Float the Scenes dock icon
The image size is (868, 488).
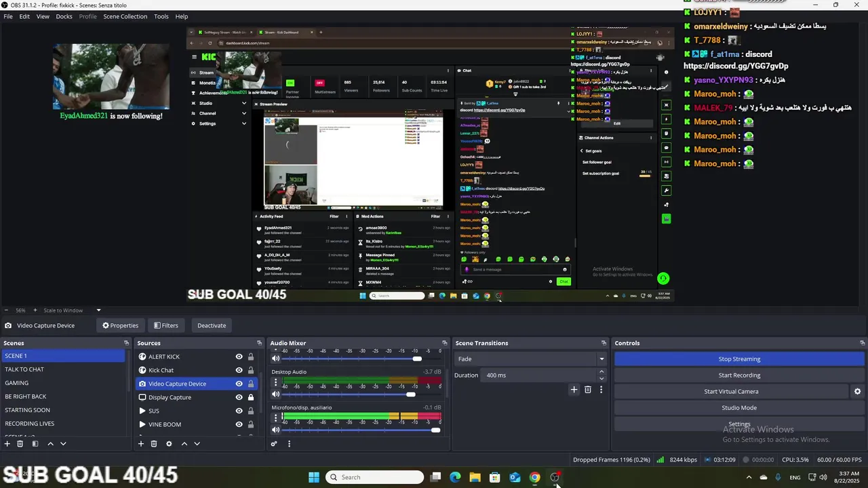click(x=127, y=343)
